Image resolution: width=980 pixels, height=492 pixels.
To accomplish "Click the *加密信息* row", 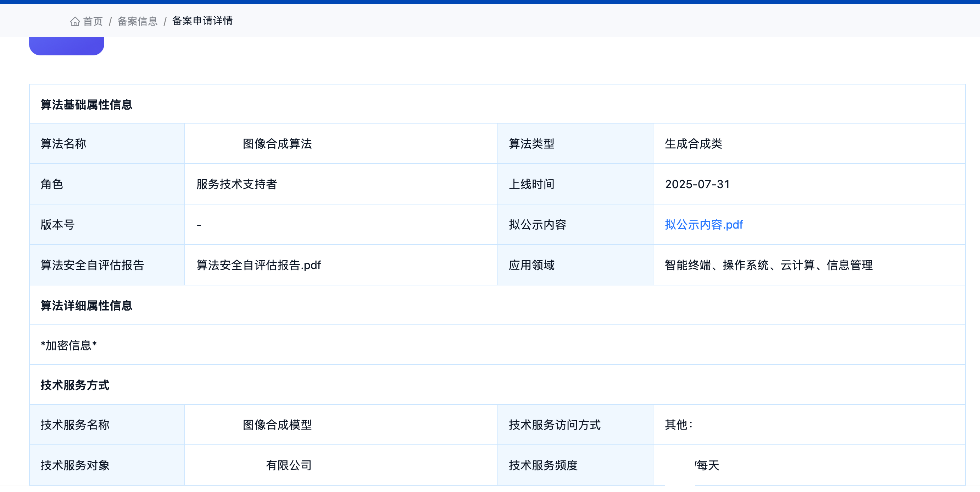I will click(69, 345).
